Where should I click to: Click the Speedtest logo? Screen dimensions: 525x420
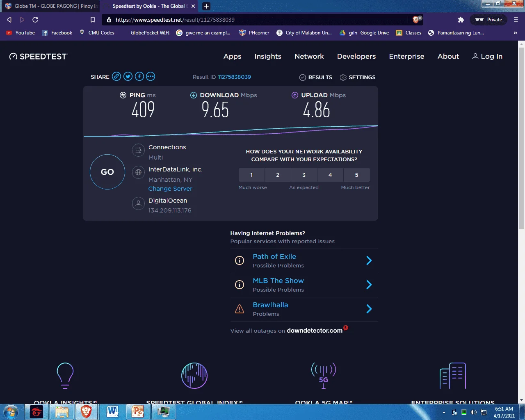tap(38, 57)
